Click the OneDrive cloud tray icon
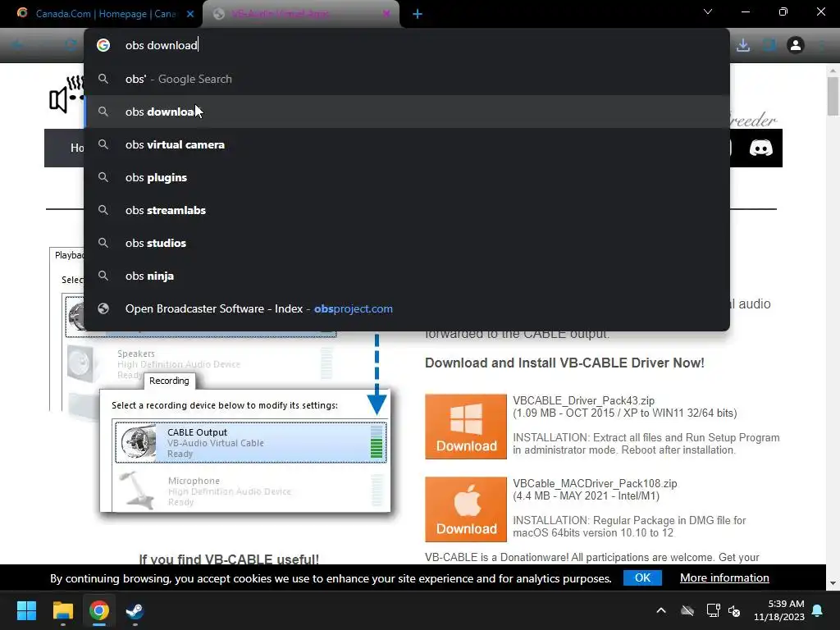This screenshot has width=840, height=630. click(687, 610)
